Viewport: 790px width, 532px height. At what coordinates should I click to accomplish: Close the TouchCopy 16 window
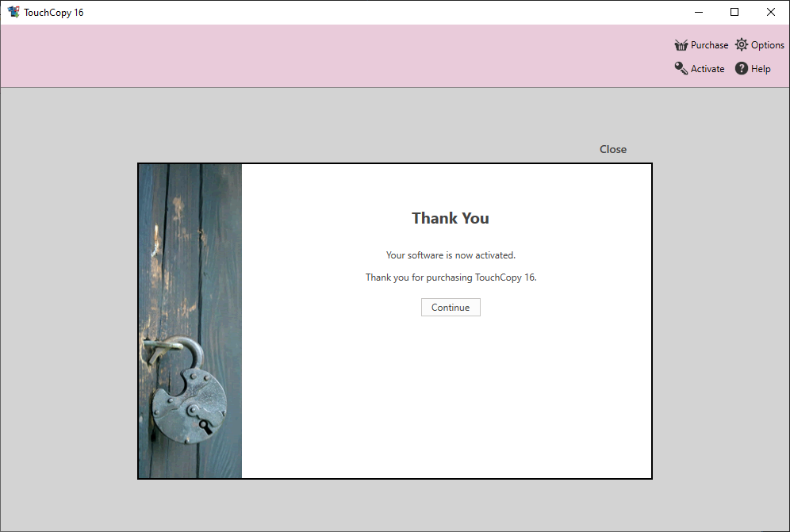[x=771, y=12]
